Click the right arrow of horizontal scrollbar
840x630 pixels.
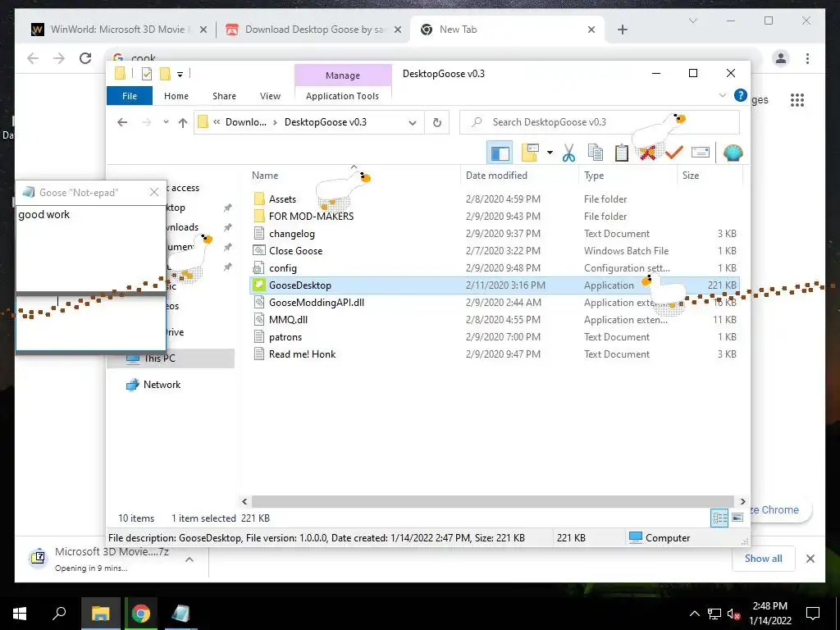point(742,501)
